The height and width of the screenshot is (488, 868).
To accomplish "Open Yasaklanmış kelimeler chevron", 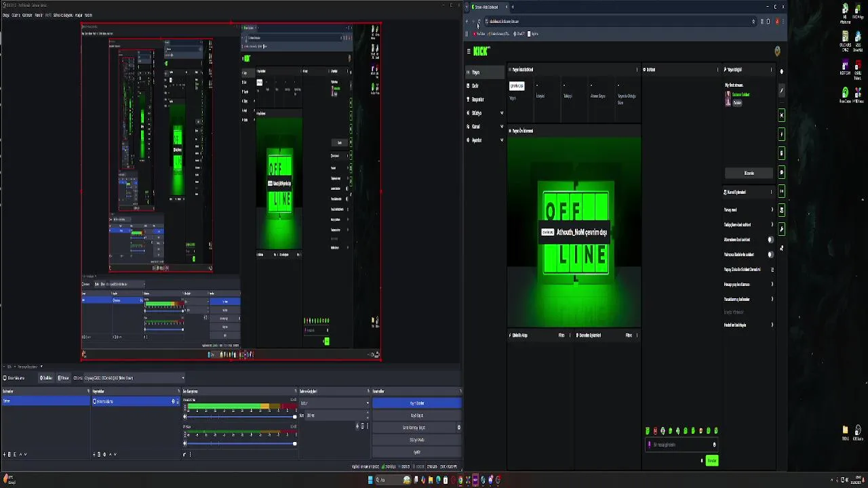I will click(772, 299).
